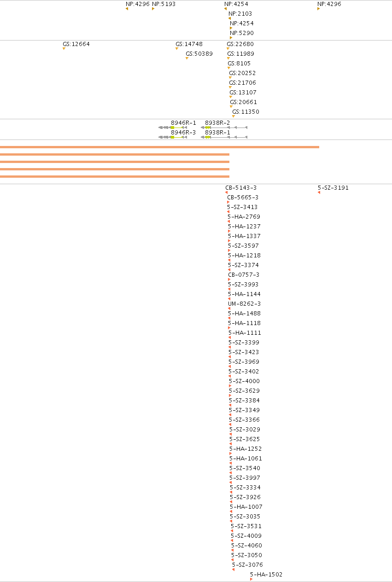Click the GS:11989 insertion label
This screenshot has height=582, width=392.
click(x=240, y=54)
